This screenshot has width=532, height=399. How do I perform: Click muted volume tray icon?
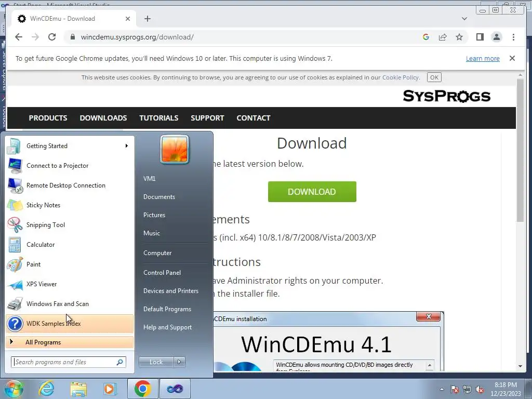click(x=480, y=389)
